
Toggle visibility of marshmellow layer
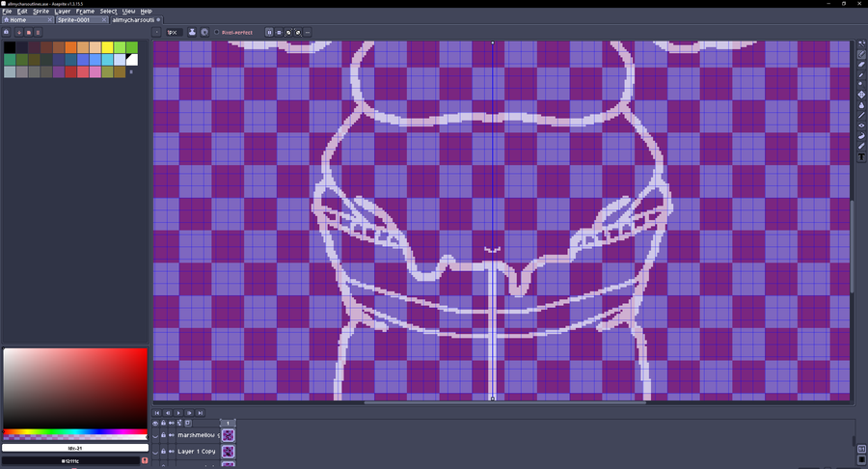pyautogui.click(x=155, y=435)
